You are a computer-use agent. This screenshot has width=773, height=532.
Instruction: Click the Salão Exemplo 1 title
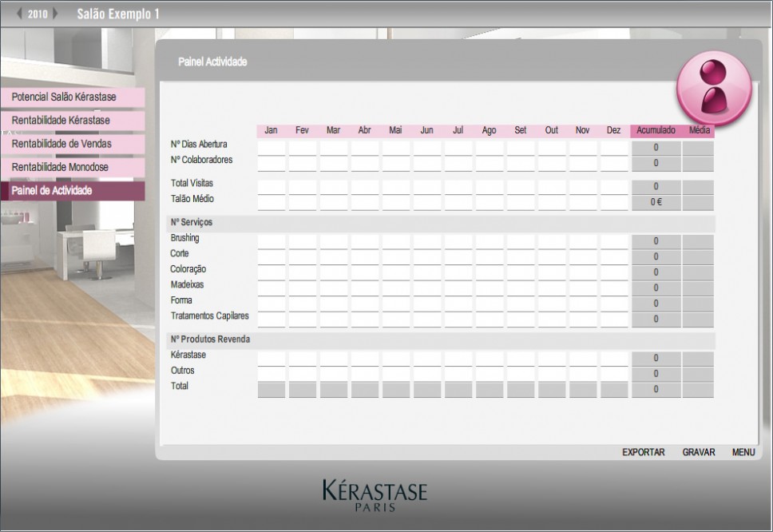pos(118,14)
